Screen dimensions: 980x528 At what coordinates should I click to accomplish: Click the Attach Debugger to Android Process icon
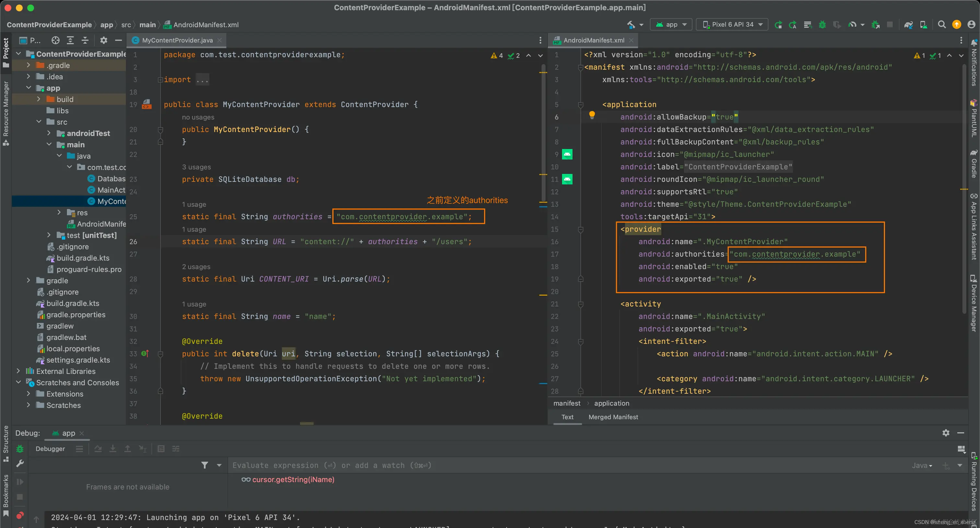pyautogui.click(x=875, y=25)
